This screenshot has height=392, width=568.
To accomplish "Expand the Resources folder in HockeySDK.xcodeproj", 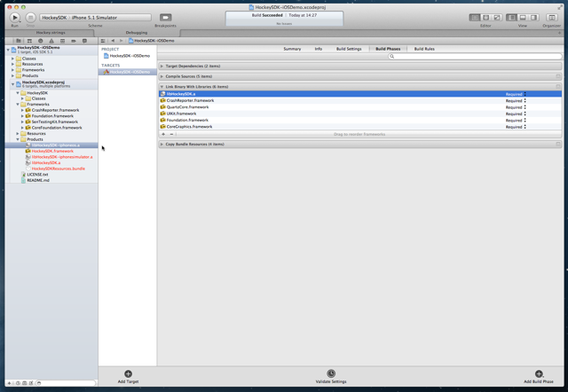I will pos(18,134).
